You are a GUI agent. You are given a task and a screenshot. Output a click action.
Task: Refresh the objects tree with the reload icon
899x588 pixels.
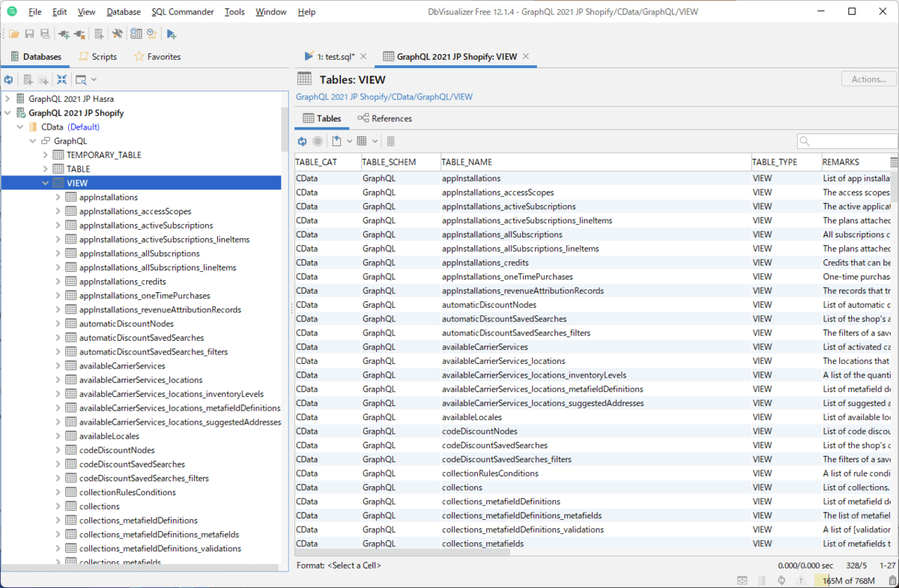point(9,79)
